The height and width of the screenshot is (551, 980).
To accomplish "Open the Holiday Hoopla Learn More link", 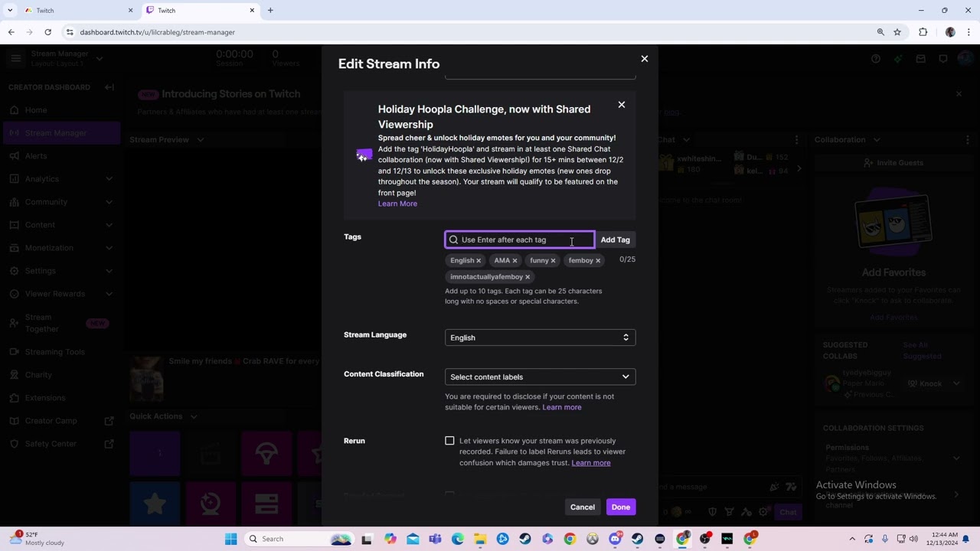I will click(x=397, y=204).
